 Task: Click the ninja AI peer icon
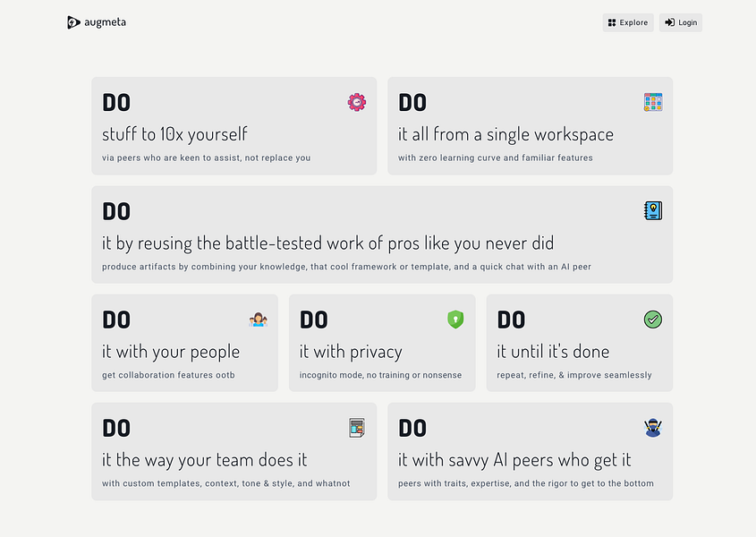653,428
